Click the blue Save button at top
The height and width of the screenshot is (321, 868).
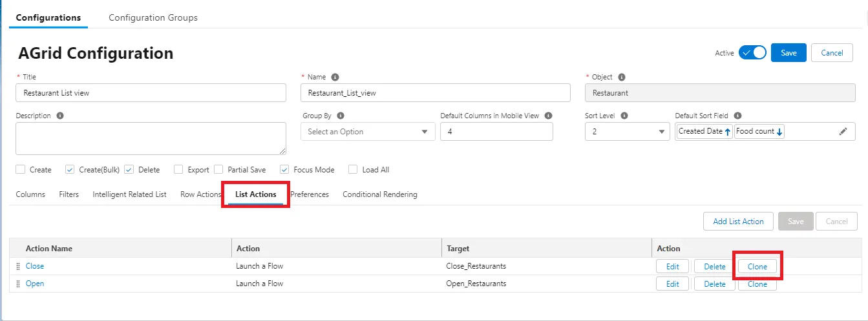coord(789,53)
